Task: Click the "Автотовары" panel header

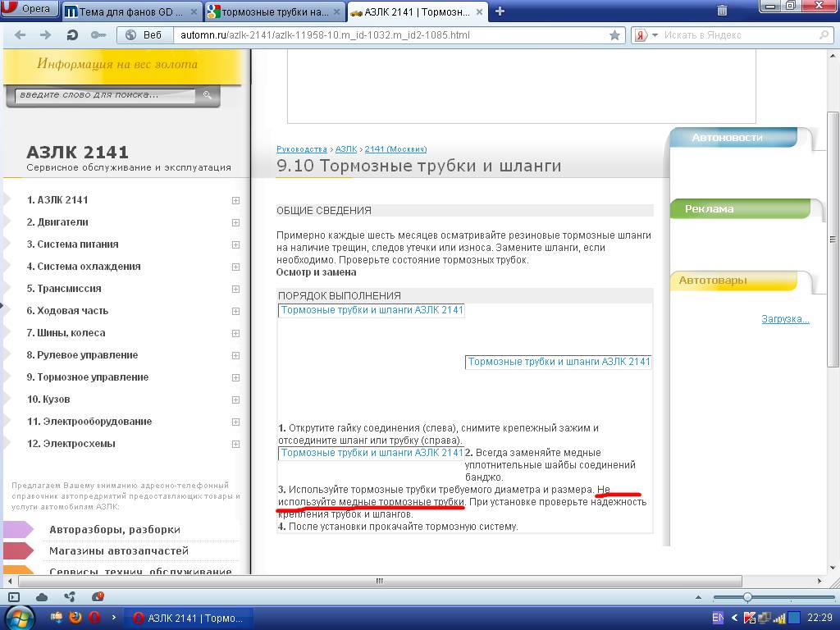Action: 733,281
